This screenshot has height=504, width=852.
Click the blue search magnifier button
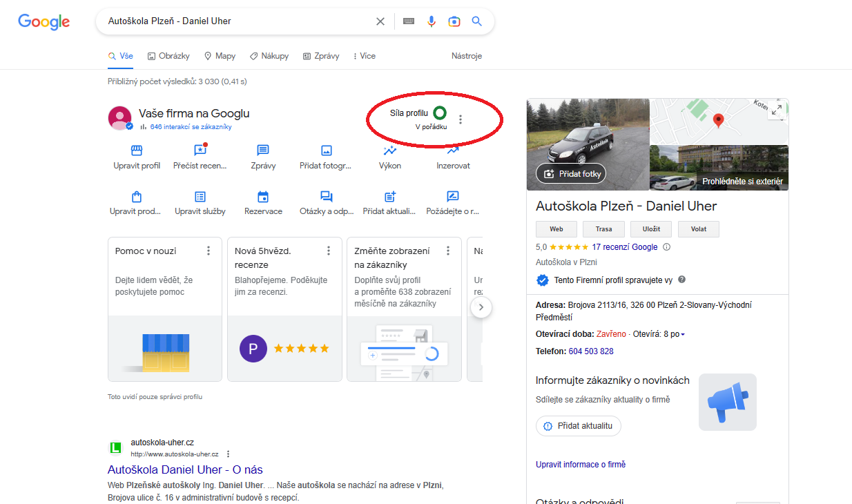click(x=477, y=21)
